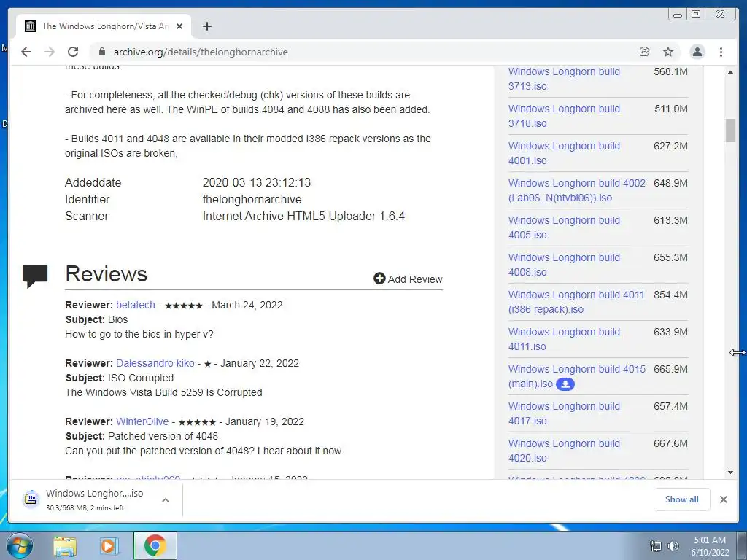Download Windows Longhorn build 3713.iso

coord(564,79)
